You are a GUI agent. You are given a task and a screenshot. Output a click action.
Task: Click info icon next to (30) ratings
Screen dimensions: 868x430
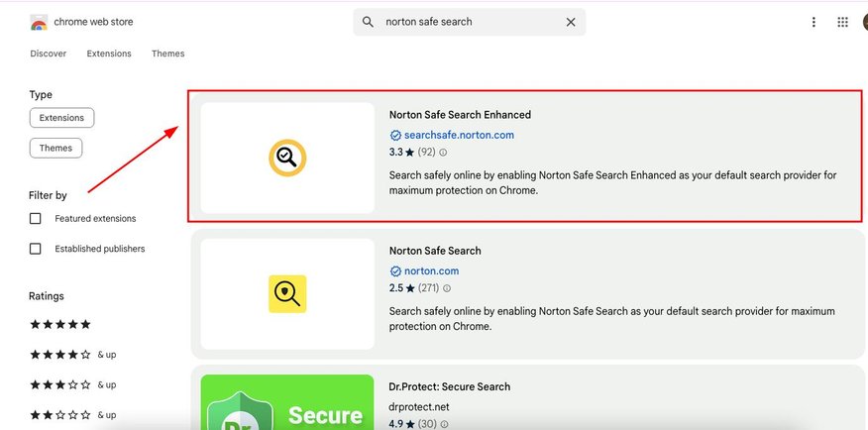tap(444, 424)
